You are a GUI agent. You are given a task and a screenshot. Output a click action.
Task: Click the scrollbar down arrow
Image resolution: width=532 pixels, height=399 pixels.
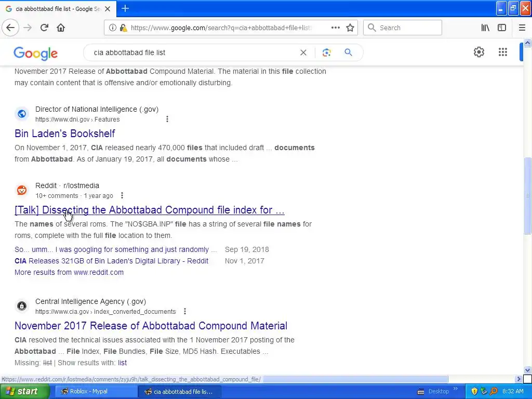click(527, 370)
